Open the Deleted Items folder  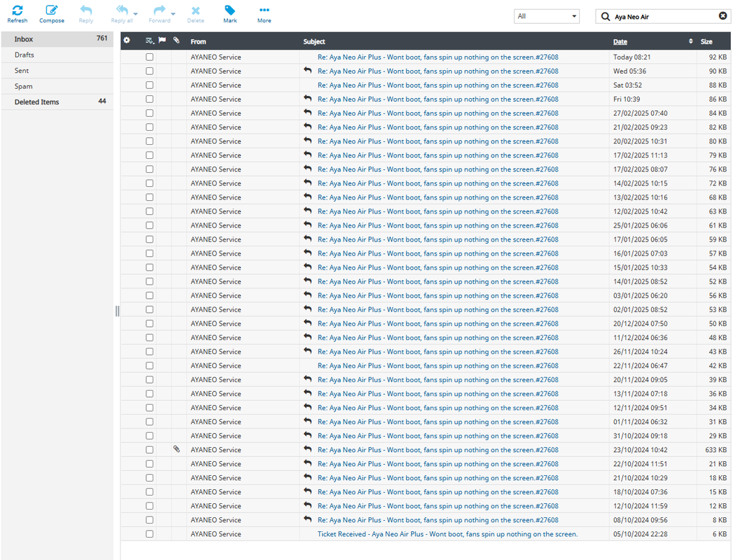(57, 102)
